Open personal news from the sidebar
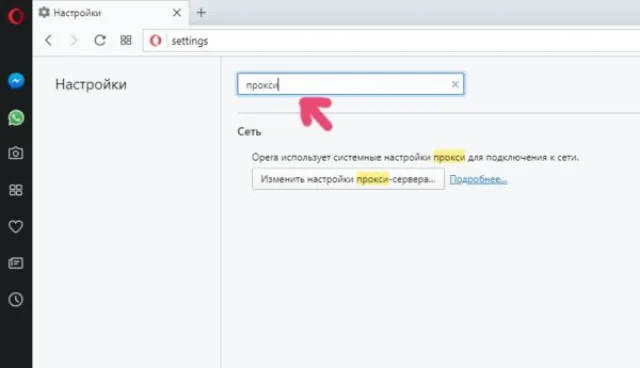The width and height of the screenshot is (640, 368). [x=16, y=263]
